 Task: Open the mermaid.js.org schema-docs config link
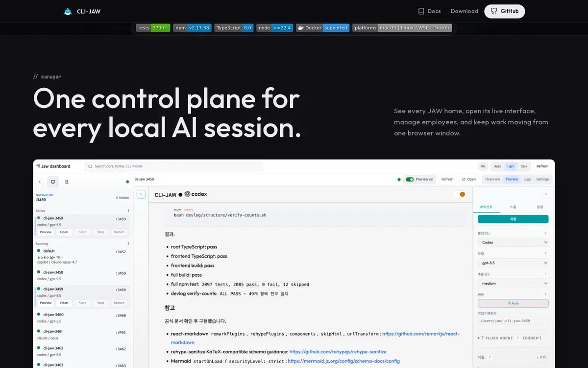[x=343, y=361]
